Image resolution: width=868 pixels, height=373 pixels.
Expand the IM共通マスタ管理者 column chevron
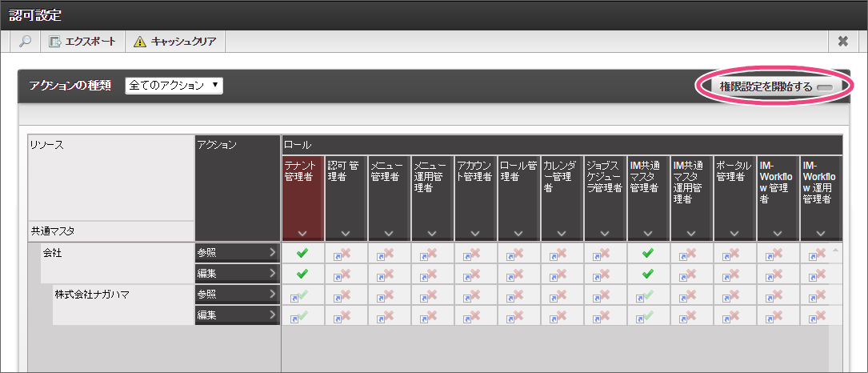coord(648,233)
